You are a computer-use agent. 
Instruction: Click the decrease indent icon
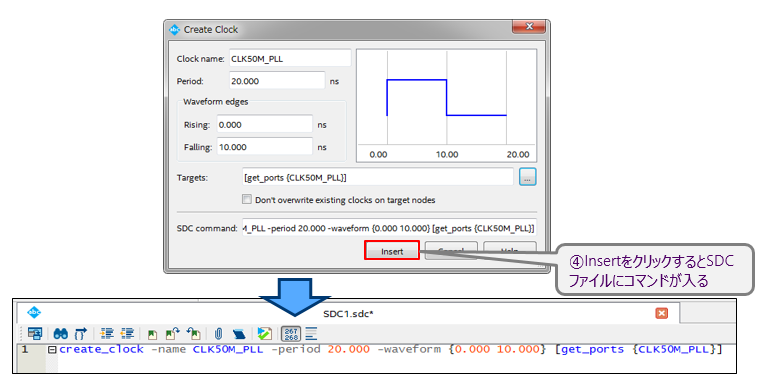coord(127,334)
